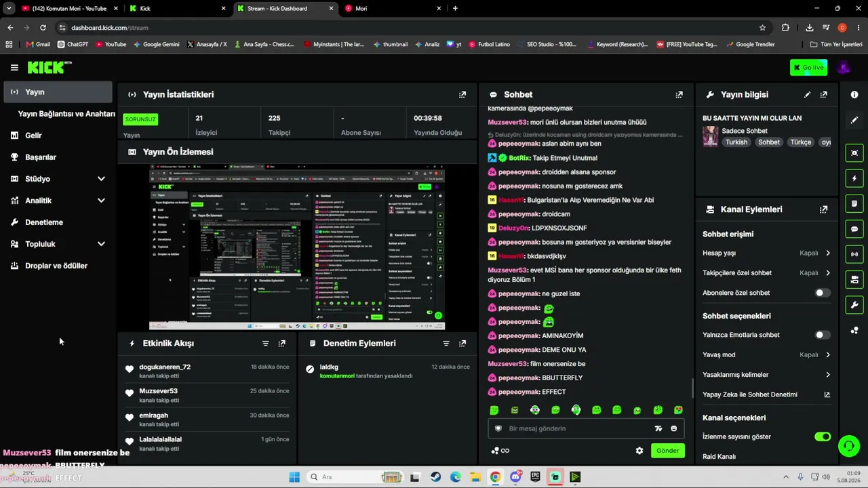868x488 pixels.
Task: Pop out the Sohbet chat panel
Action: pyautogui.click(x=679, y=95)
